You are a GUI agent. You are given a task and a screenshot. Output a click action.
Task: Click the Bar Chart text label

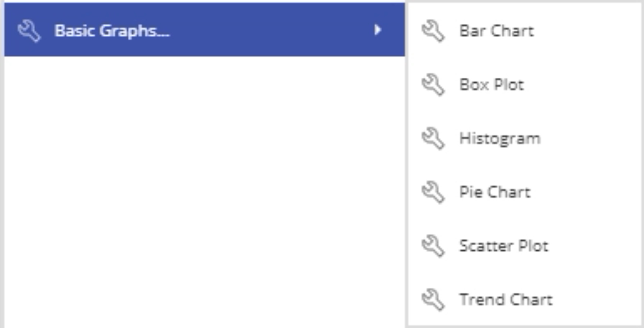[x=497, y=31]
